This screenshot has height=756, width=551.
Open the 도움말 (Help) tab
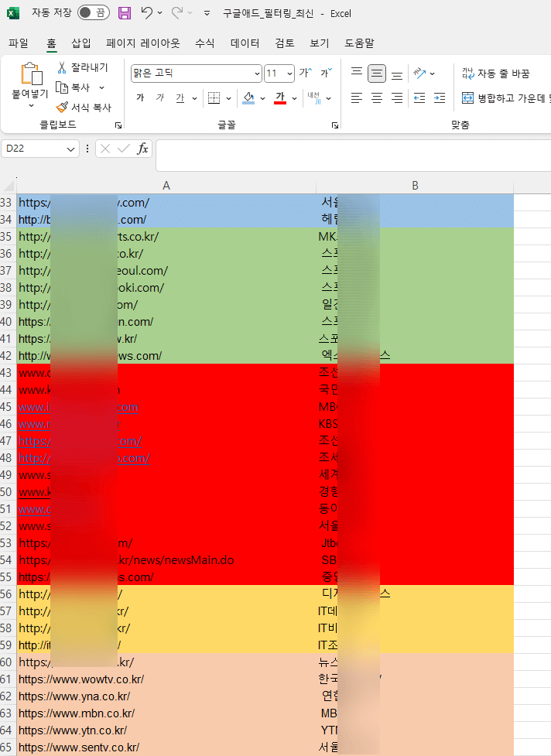pos(360,43)
